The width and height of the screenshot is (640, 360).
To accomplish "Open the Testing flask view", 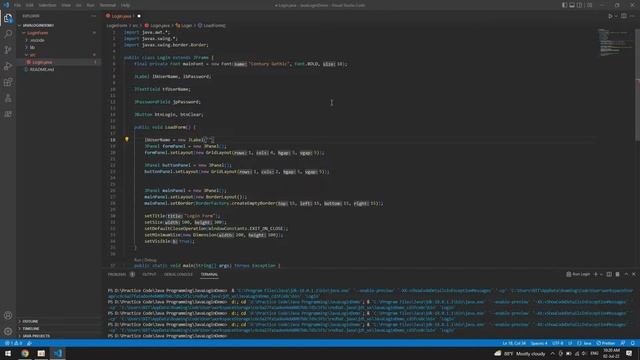I will click(8, 98).
